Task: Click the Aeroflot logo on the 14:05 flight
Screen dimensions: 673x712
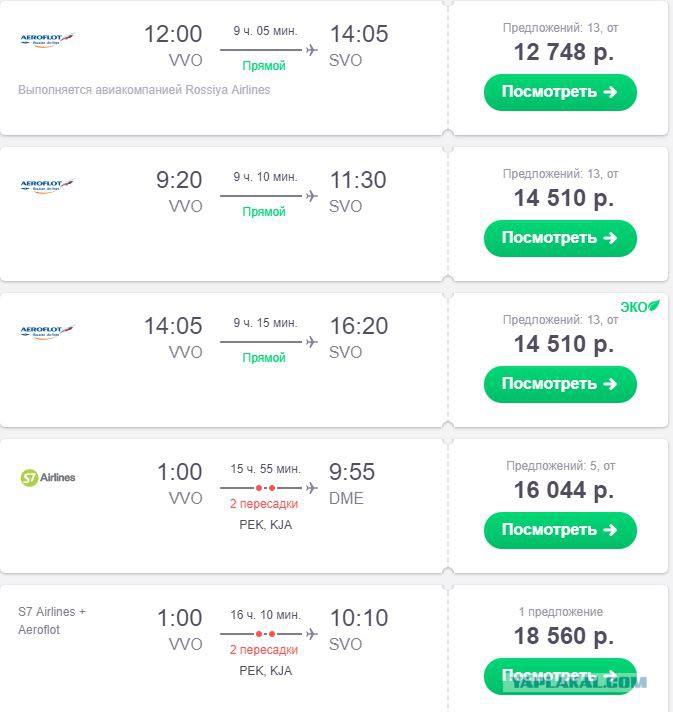Action: point(47,332)
